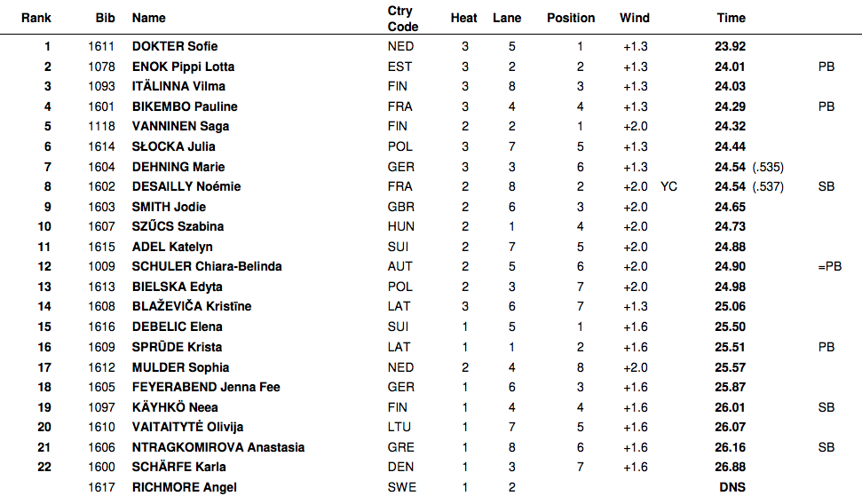Click the Lane column header
This screenshot has width=862, height=504.
507,18
